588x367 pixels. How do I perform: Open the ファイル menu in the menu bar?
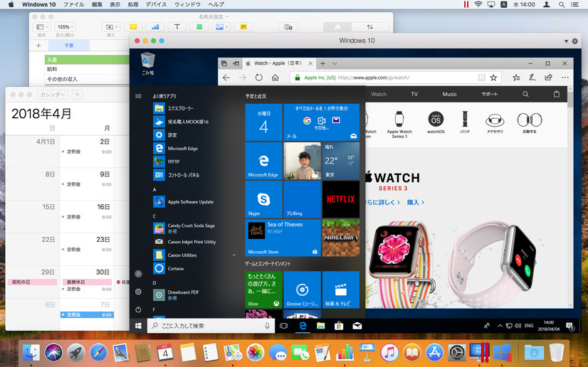click(x=73, y=4)
